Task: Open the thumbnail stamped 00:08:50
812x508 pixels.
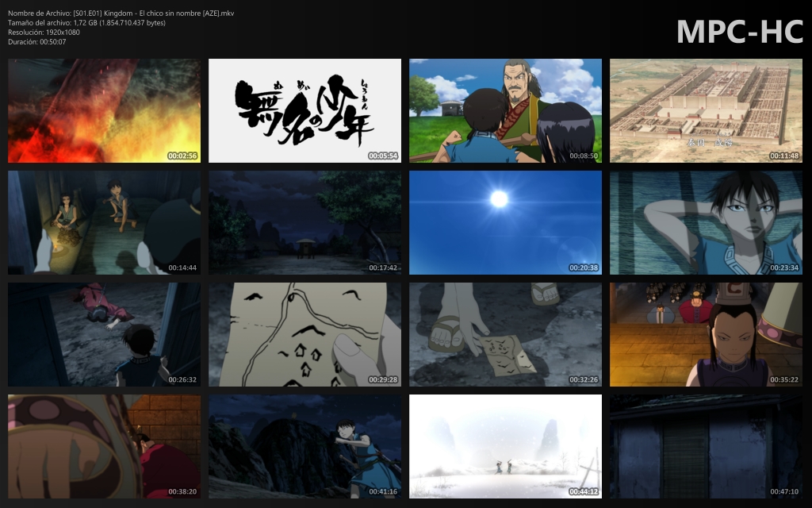Action: (505, 110)
